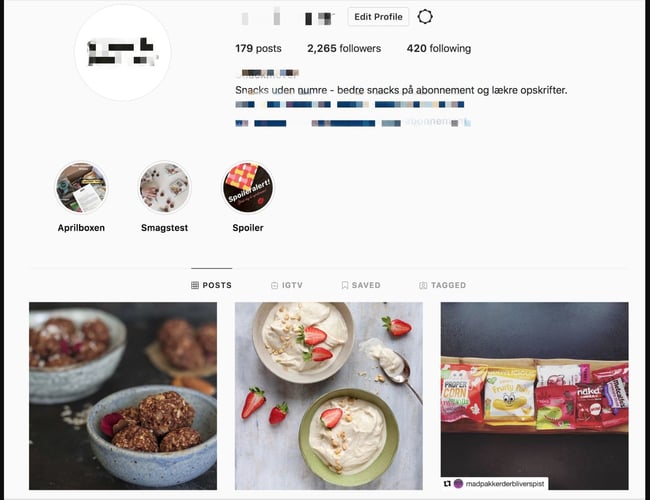650x500 pixels.
Task: Click the Edit Profile button
Action: tap(378, 17)
